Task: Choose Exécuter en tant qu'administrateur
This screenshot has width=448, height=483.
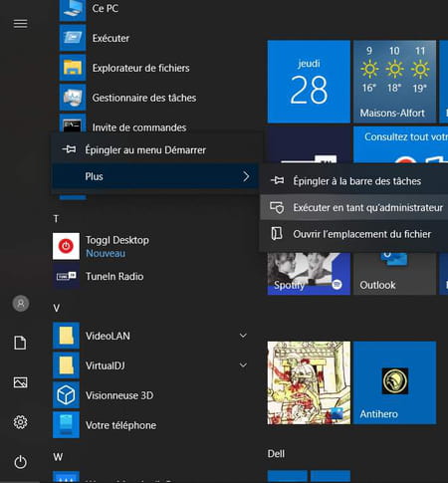Action: click(x=353, y=207)
